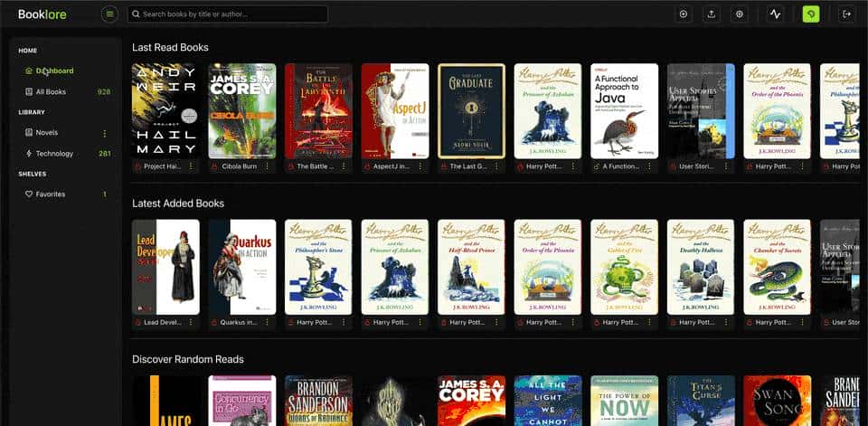Open Half-Blood Prince cover in Latest Added
Image resolution: width=868 pixels, height=426 pixels.
coord(471,267)
